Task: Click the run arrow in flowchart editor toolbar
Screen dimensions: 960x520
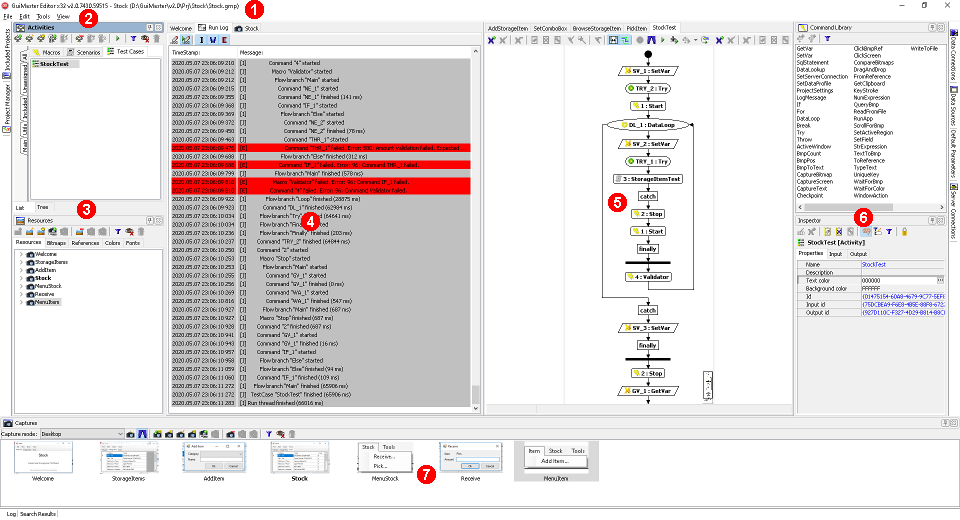Action: click(663, 40)
